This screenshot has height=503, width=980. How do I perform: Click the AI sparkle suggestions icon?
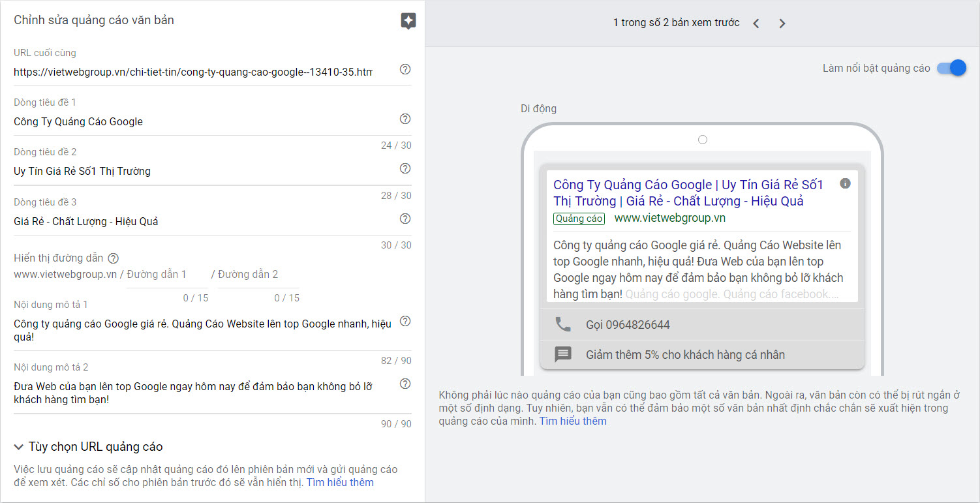pos(408,21)
